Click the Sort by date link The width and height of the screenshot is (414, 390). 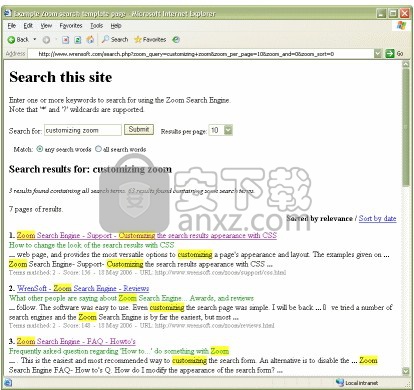[x=377, y=219]
